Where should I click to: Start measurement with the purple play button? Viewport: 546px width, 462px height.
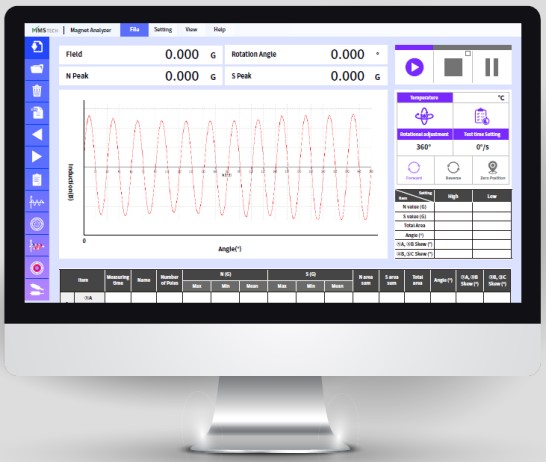pos(414,67)
